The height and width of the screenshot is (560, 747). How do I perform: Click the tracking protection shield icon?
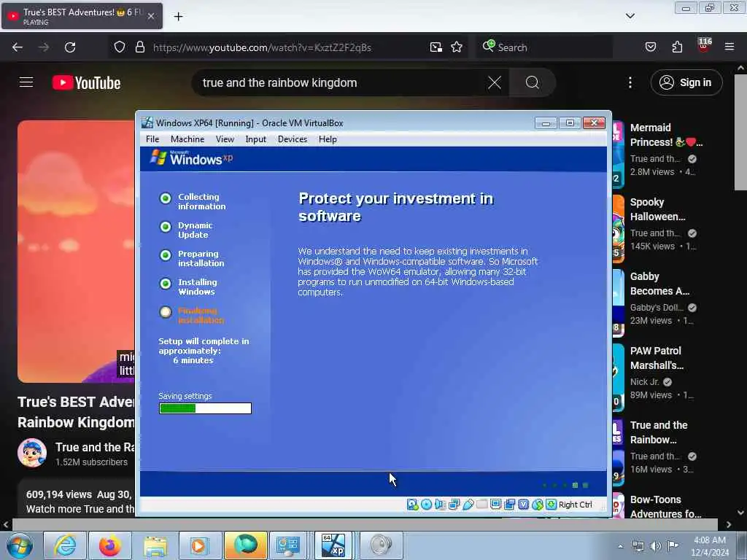coord(120,47)
